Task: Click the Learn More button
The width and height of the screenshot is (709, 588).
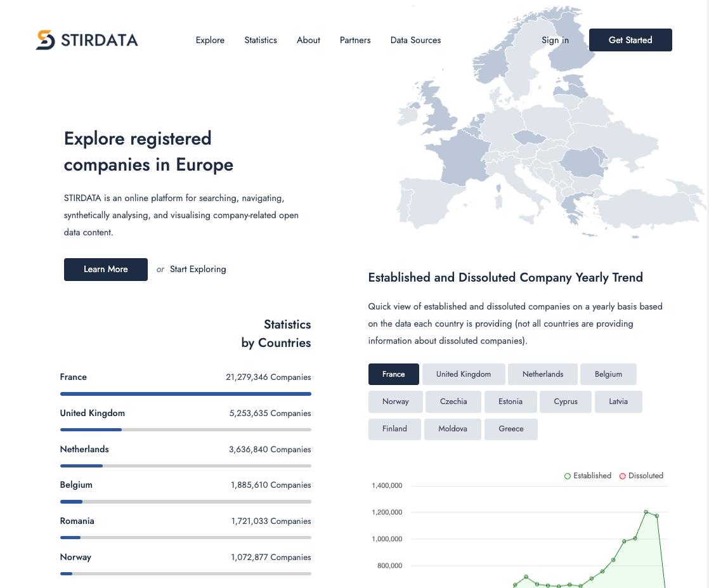Action: pos(106,269)
